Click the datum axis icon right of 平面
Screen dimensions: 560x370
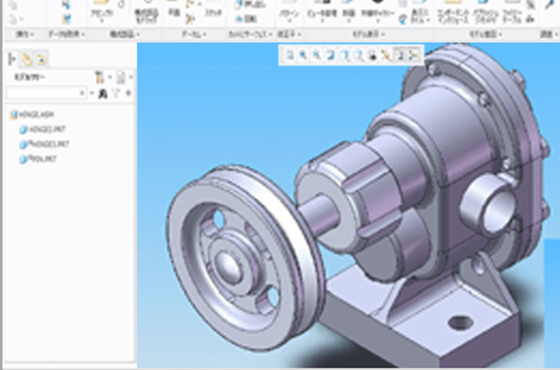190,4
